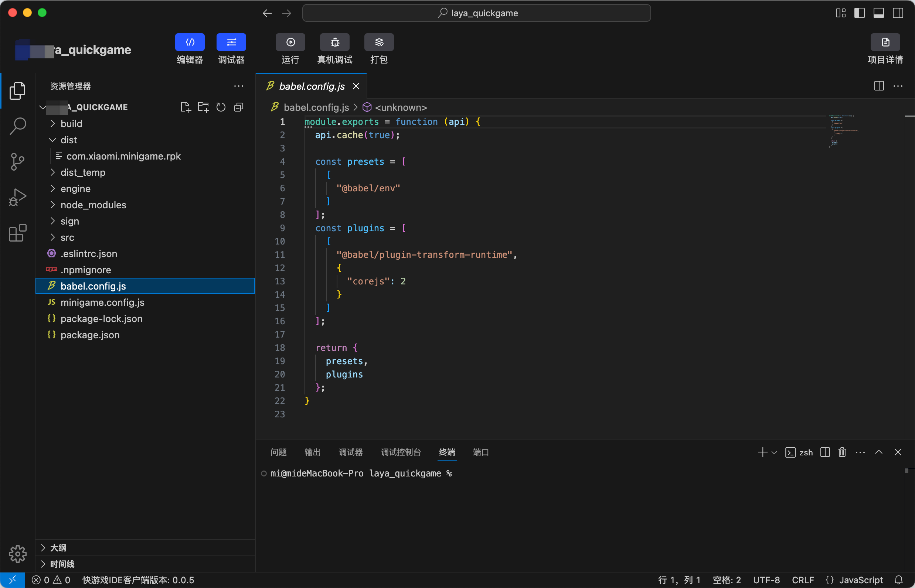Toggle the Debugger (调试器) panel button
Viewport: 915px width, 588px height.
(x=231, y=42)
